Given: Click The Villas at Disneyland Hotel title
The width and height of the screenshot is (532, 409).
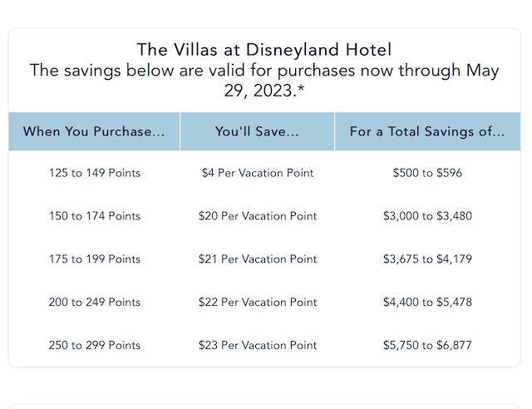Looking at the screenshot, I should click(x=264, y=50).
